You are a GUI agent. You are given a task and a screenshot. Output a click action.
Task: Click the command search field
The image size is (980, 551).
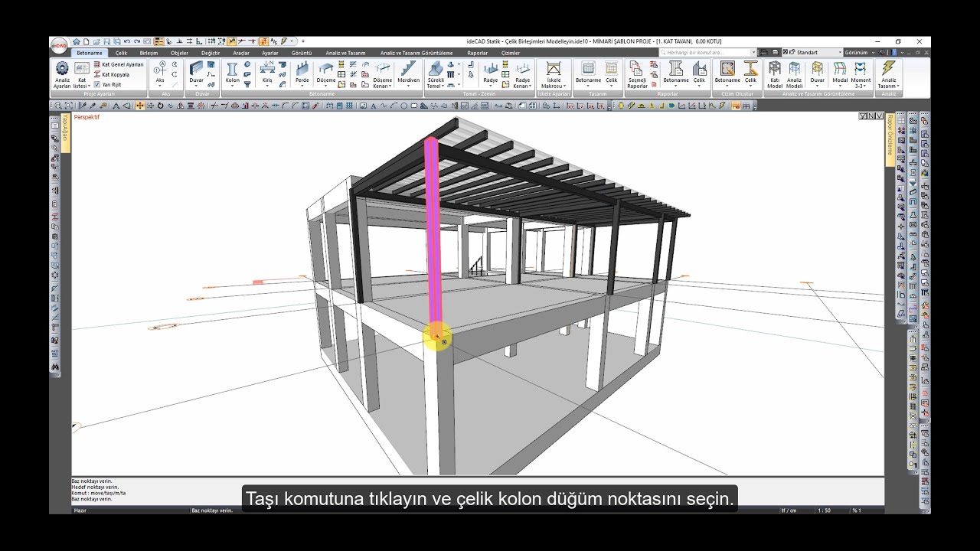707,53
